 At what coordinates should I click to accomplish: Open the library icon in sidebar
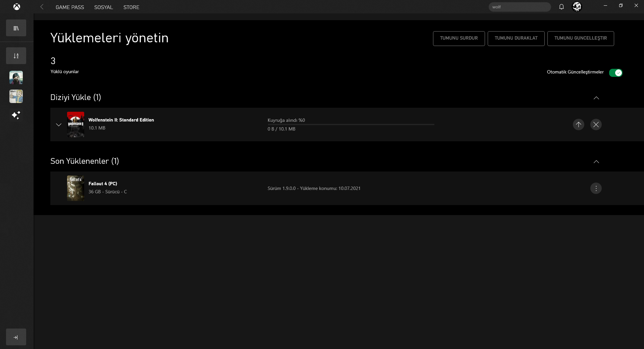pyautogui.click(x=16, y=28)
